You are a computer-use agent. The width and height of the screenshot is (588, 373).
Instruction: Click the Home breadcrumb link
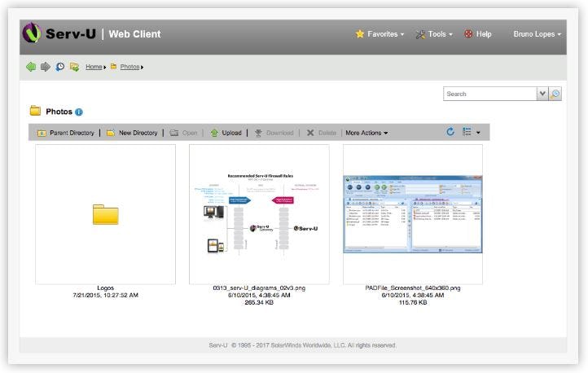pos(94,67)
